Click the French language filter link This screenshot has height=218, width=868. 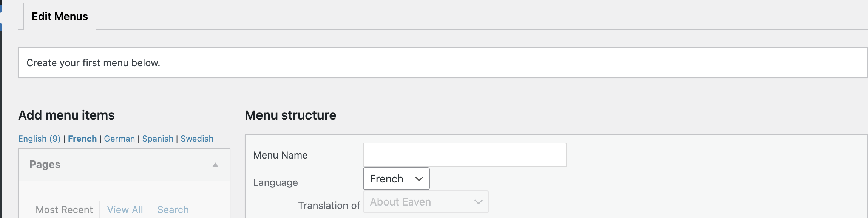coord(82,139)
